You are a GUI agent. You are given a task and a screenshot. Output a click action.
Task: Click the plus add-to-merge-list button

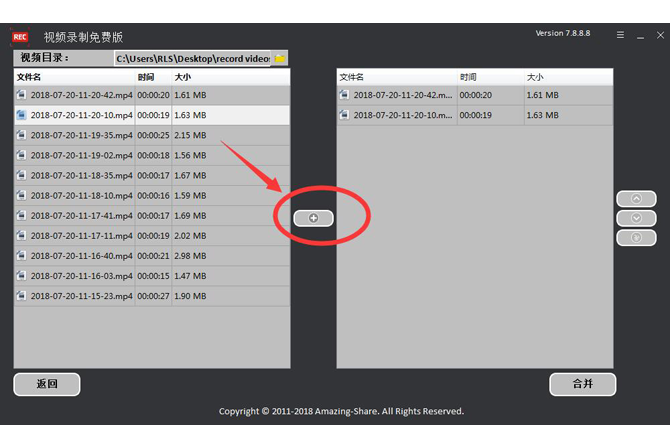pyautogui.click(x=313, y=218)
